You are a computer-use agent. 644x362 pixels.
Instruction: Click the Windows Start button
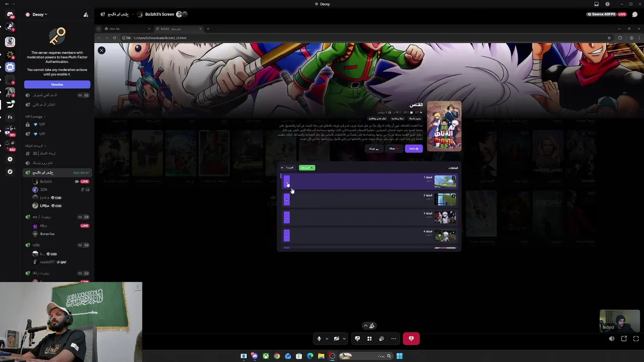[x=399, y=356]
